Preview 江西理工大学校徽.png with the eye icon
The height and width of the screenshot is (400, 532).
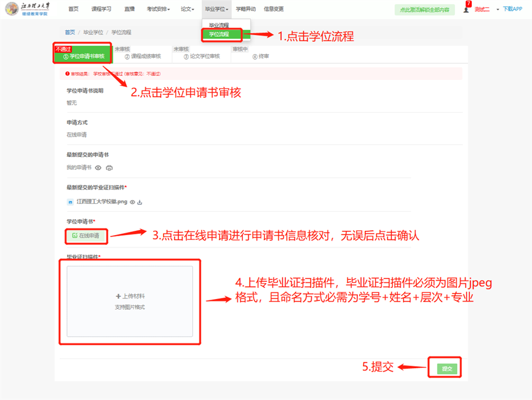132,202
